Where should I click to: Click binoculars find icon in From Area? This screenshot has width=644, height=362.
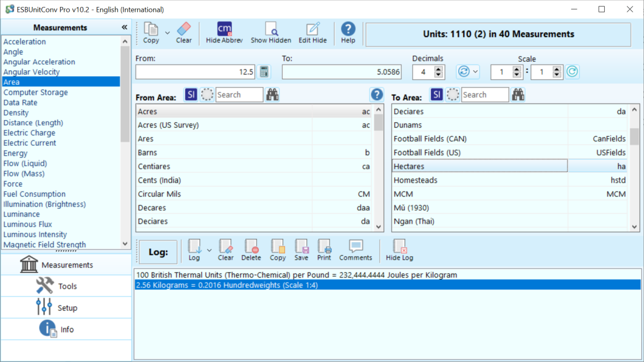tap(273, 95)
